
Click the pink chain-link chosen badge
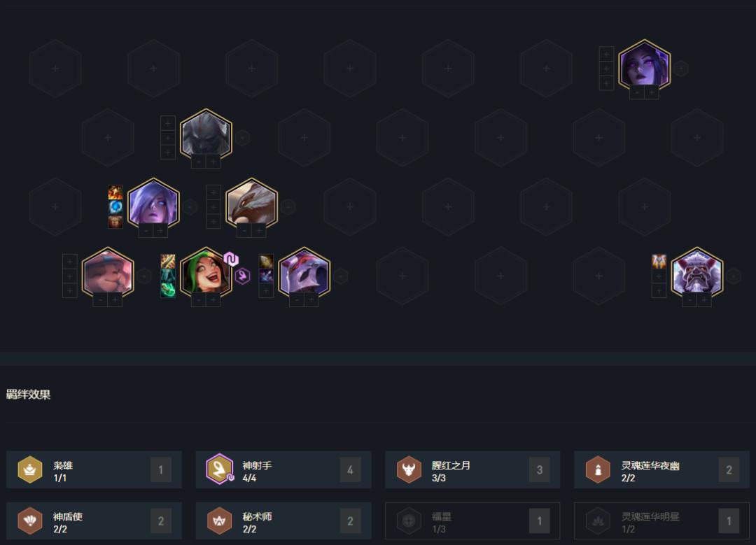point(231,260)
